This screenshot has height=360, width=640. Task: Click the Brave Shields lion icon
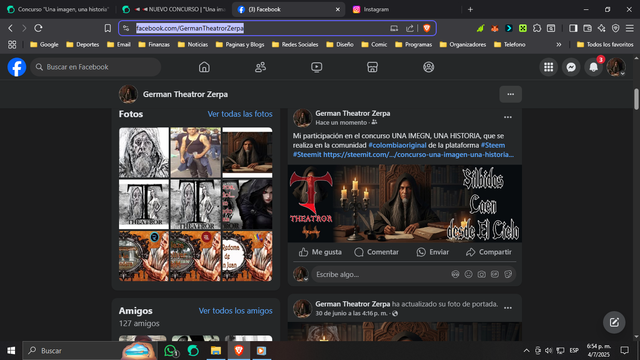(x=427, y=28)
